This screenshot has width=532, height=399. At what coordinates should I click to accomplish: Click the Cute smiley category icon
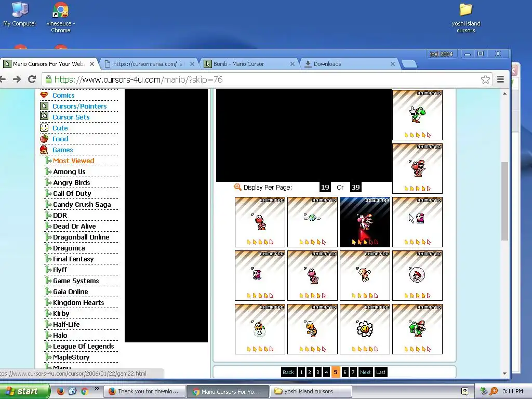[x=44, y=128]
